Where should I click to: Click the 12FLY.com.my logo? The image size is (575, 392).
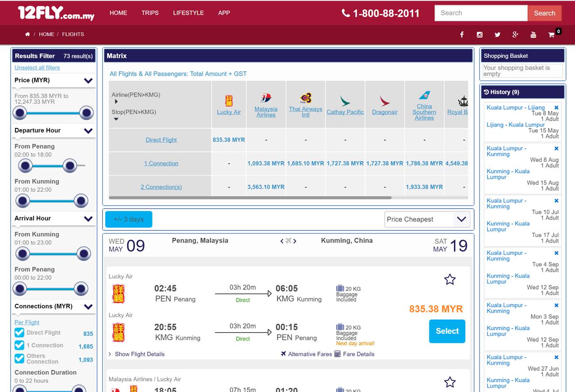point(56,13)
